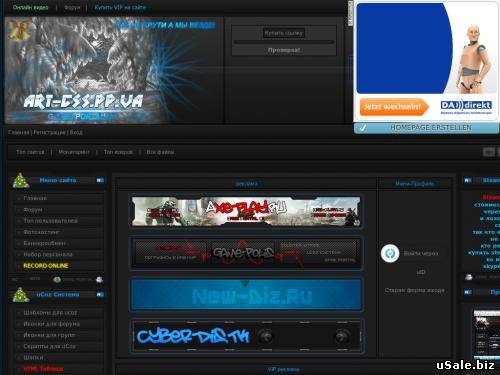Open the Старая форма входа link
This screenshot has width=500, height=375.
(414, 290)
